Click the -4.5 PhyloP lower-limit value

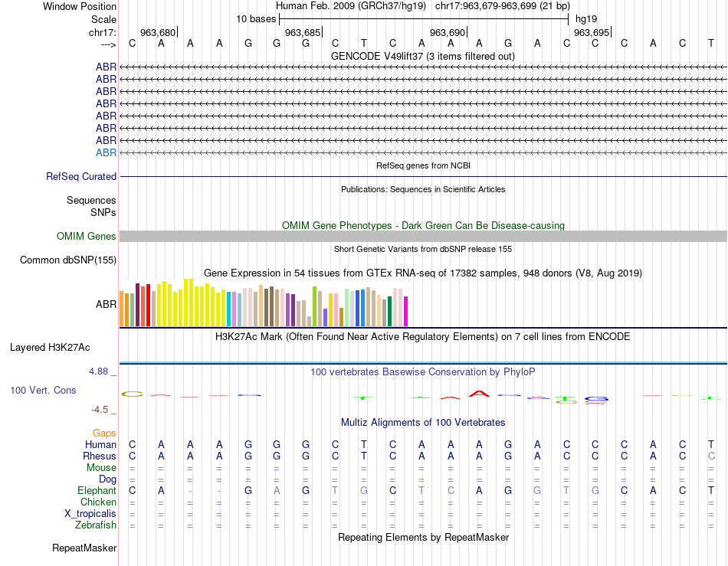point(100,410)
